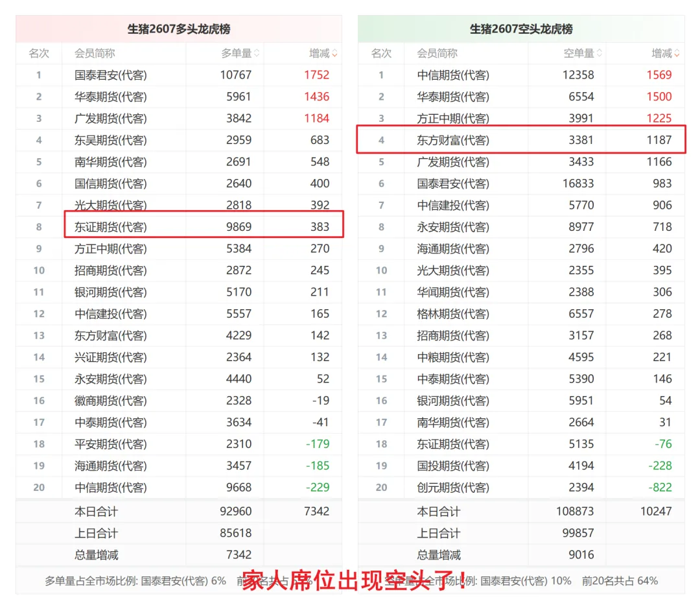The height and width of the screenshot is (603, 700).
Task: Click long volume value 10767
Action: [x=236, y=75]
